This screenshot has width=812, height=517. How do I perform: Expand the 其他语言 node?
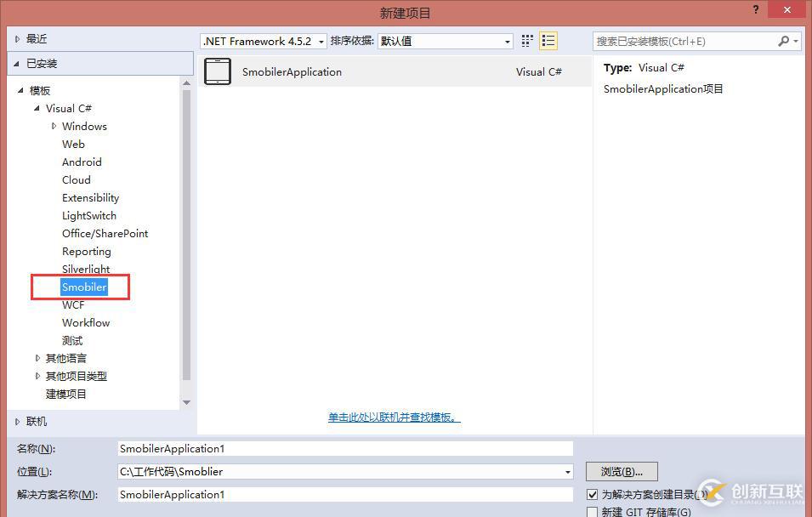pos(37,358)
